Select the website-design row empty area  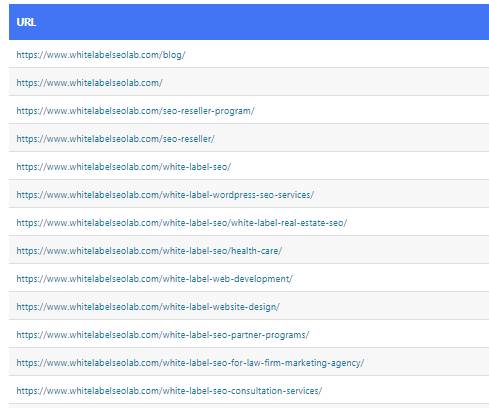[383, 306]
